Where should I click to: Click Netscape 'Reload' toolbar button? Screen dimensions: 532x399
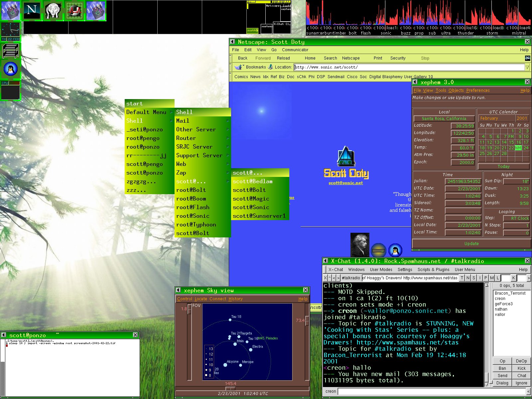[x=283, y=58]
